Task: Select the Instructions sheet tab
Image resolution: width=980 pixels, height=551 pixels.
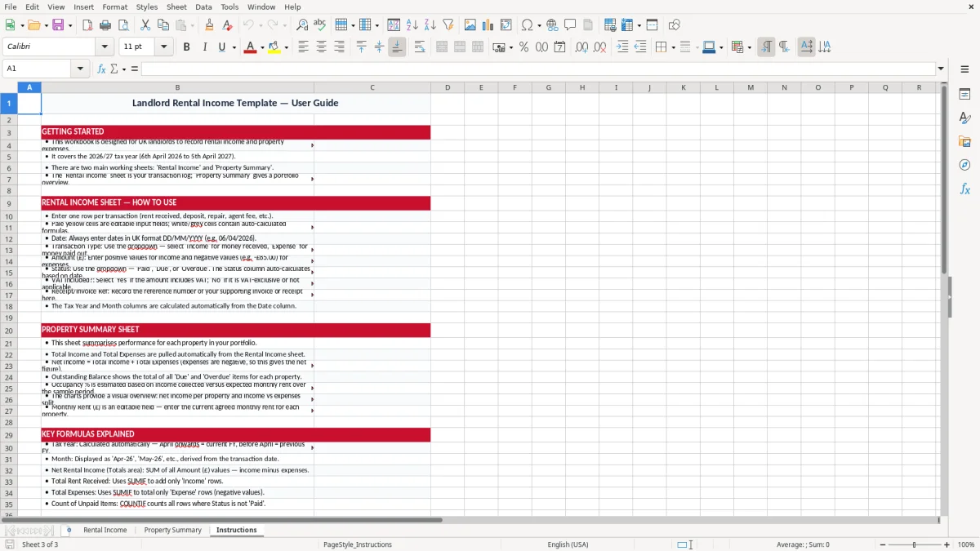Action: point(237,530)
